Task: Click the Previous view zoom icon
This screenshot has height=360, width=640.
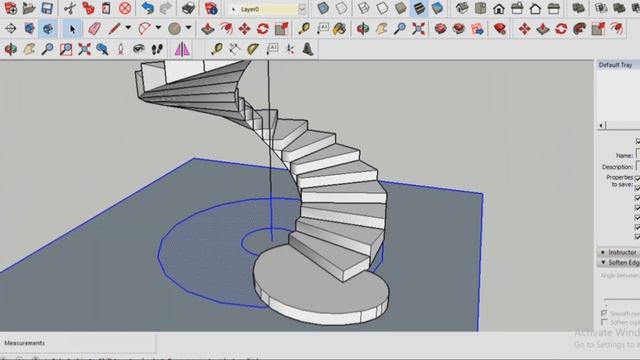Action: [102, 49]
